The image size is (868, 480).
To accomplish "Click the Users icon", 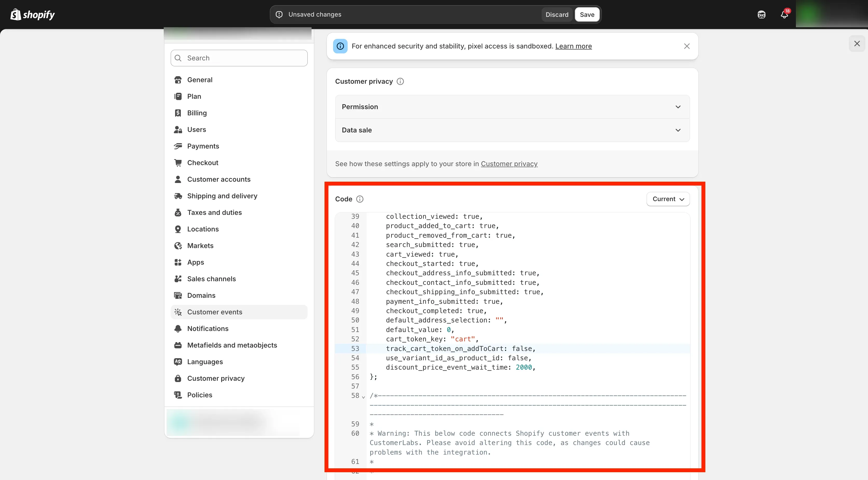I will [178, 130].
